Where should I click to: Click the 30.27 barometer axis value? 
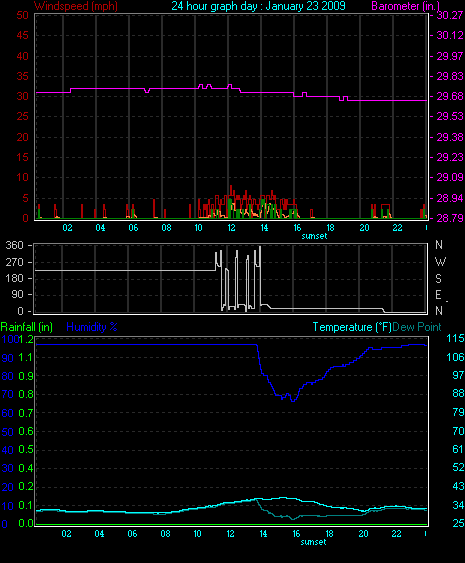[449, 15]
